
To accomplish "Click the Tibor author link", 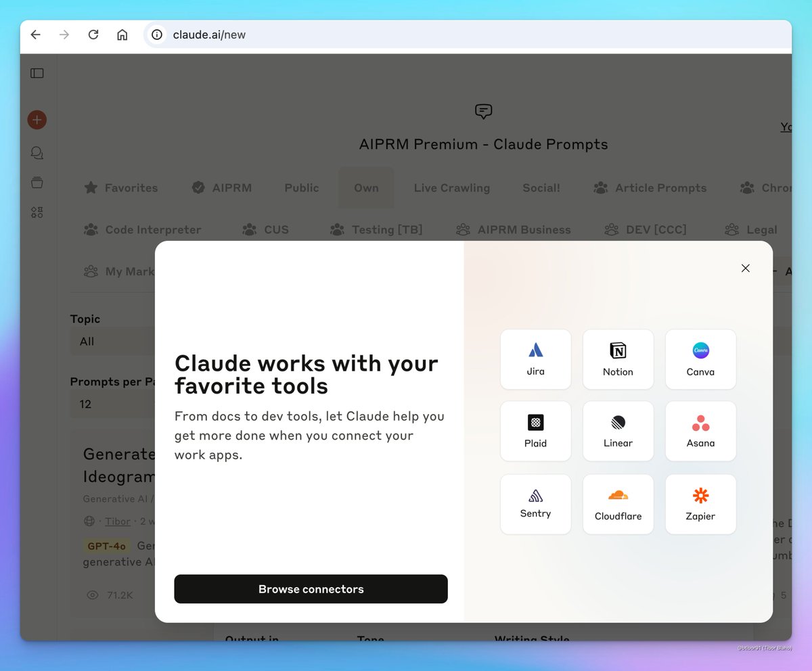I will pyautogui.click(x=118, y=522).
